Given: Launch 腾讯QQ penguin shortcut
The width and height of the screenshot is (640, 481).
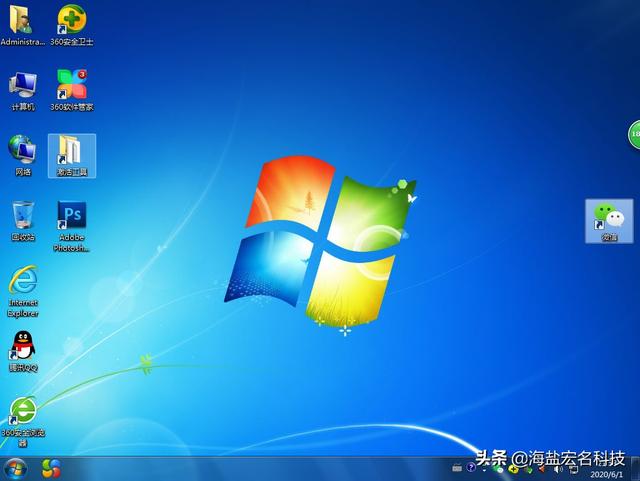Looking at the screenshot, I should point(23,351).
